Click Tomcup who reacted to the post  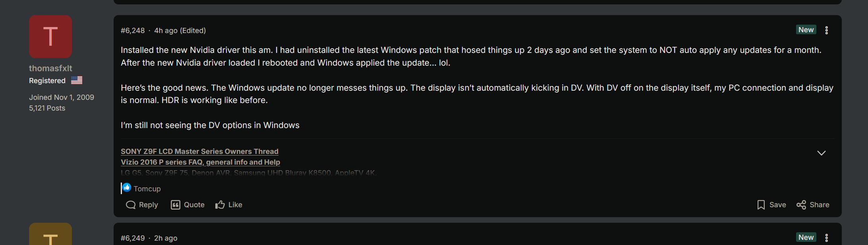pos(147,189)
